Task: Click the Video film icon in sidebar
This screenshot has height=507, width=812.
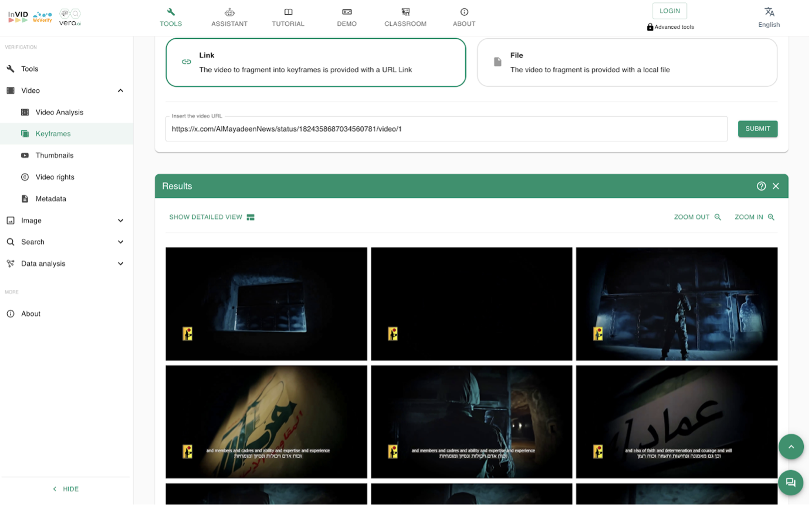Action: click(x=11, y=90)
